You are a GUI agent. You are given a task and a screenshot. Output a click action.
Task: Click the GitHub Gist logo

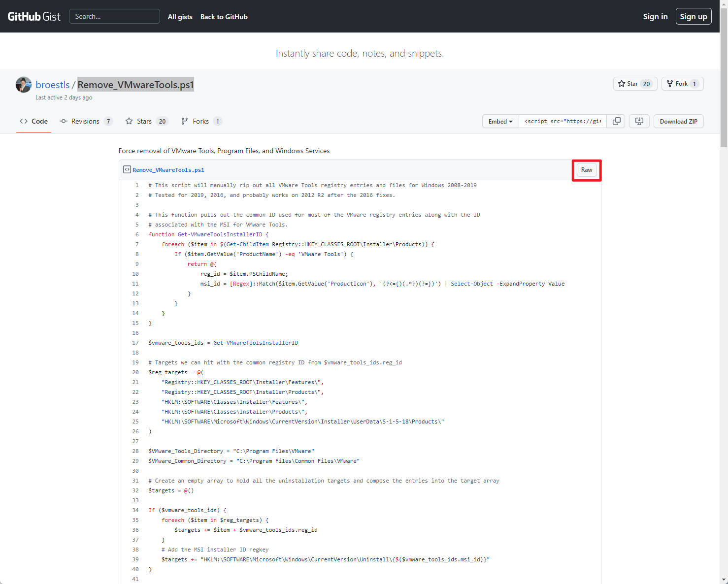[x=34, y=16]
